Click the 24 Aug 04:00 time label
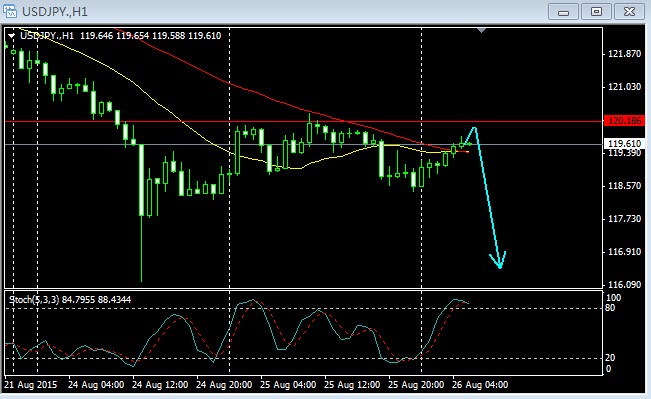 (x=96, y=384)
